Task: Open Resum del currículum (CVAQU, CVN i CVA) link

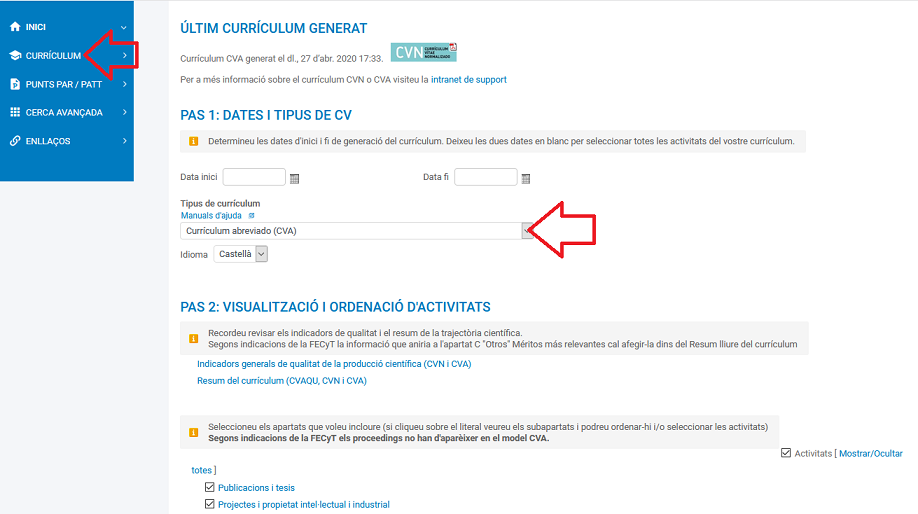Action: [282, 381]
